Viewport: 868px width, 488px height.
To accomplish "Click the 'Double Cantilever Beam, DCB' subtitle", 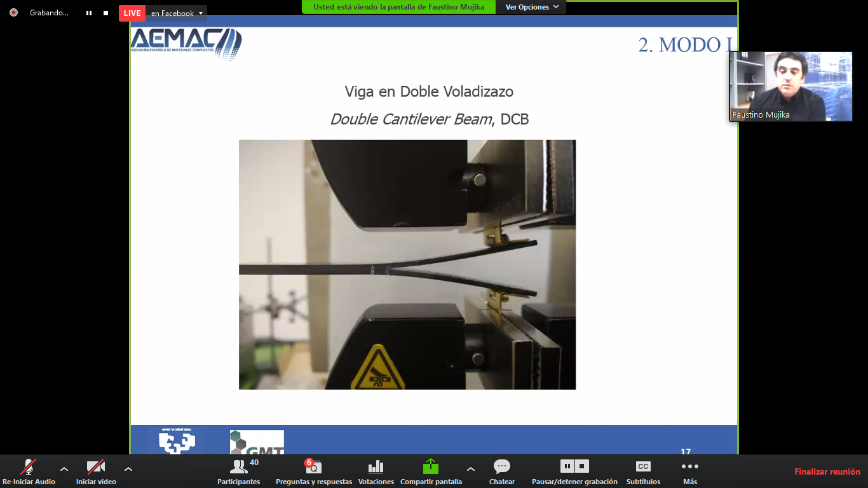I will click(430, 119).
